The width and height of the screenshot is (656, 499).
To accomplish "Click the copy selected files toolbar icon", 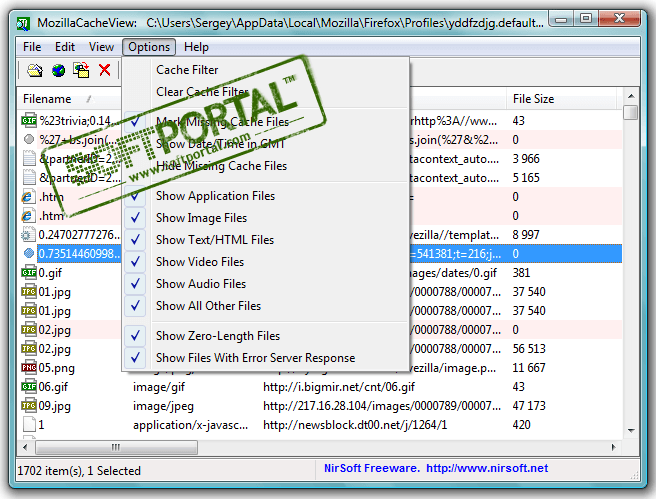I will click(x=81, y=70).
